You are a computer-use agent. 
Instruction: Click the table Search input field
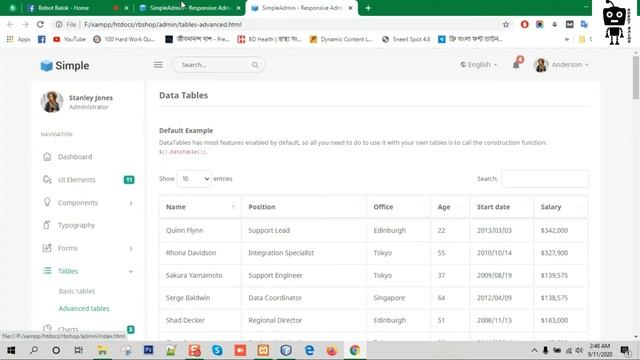click(545, 179)
